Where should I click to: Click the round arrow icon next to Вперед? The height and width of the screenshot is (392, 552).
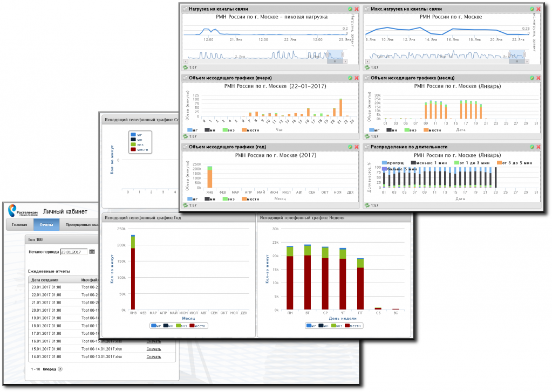click(x=60, y=369)
